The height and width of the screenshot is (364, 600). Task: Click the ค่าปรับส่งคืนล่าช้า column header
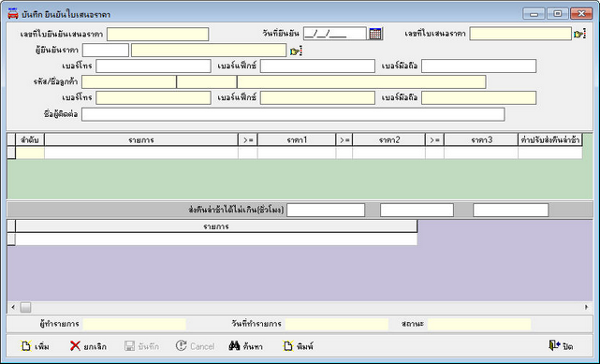coord(550,140)
